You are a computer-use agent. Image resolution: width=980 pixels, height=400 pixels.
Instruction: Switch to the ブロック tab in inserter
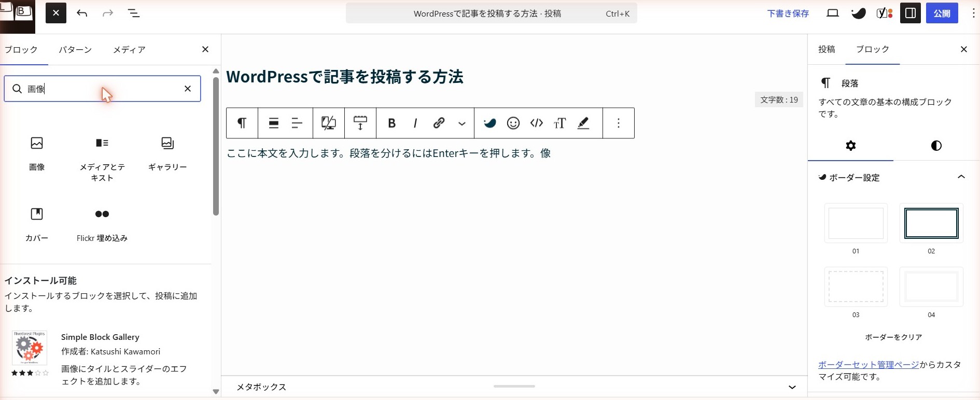(x=21, y=50)
